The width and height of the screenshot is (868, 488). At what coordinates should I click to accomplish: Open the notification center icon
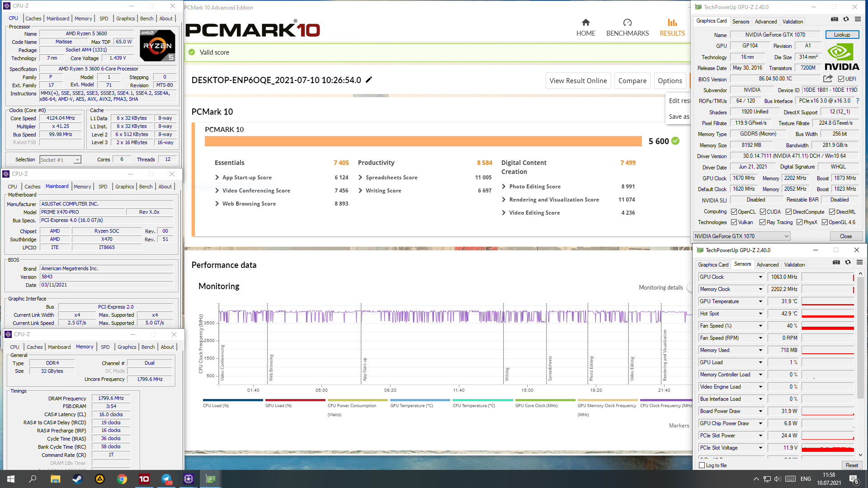[x=854, y=479]
